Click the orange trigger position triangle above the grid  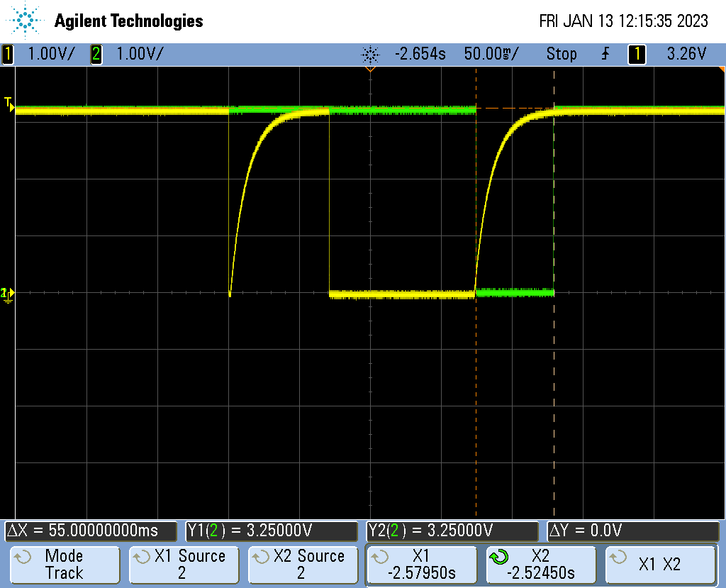(369, 70)
